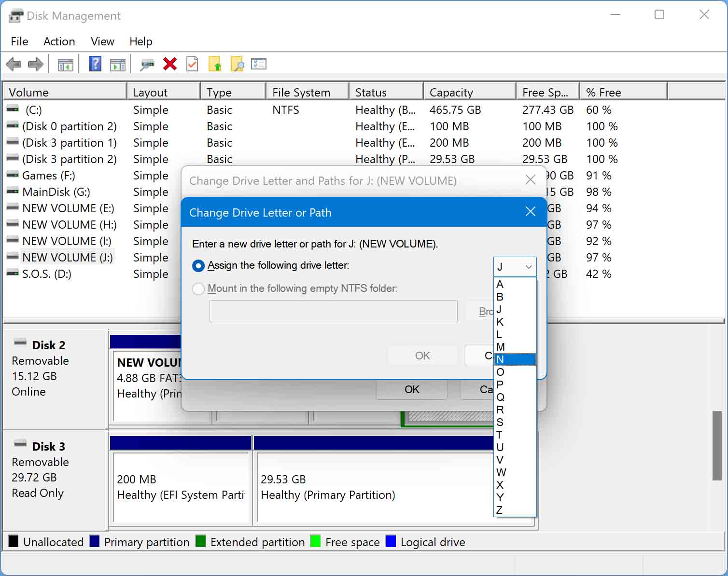Select the (Disk 0 partition 2) row
This screenshot has width=728, height=576.
pyautogui.click(x=70, y=126)
